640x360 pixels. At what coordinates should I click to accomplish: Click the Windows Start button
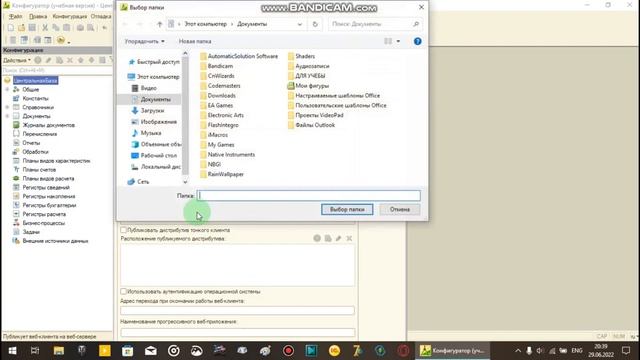point(12,351)
